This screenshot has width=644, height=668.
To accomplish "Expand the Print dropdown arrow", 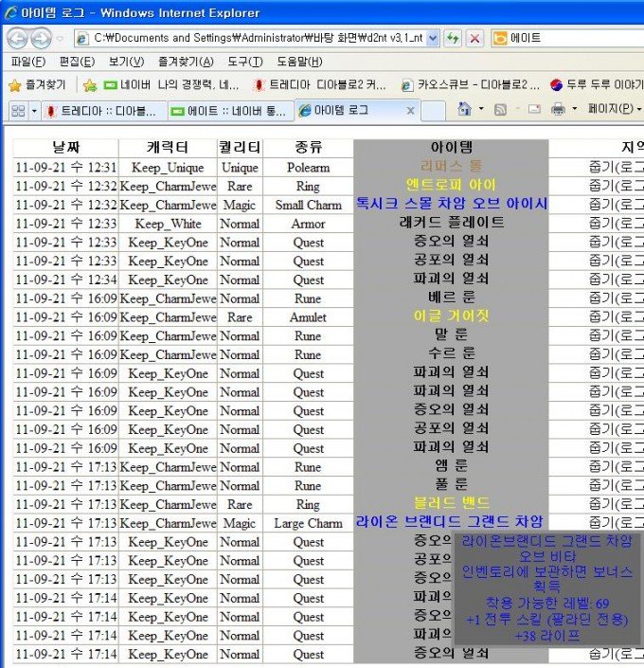I will tap(574, 110).
